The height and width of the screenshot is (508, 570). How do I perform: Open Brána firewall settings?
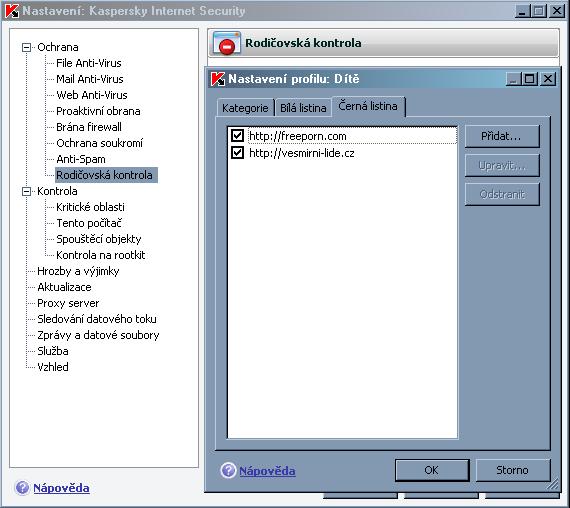[89, 127]
